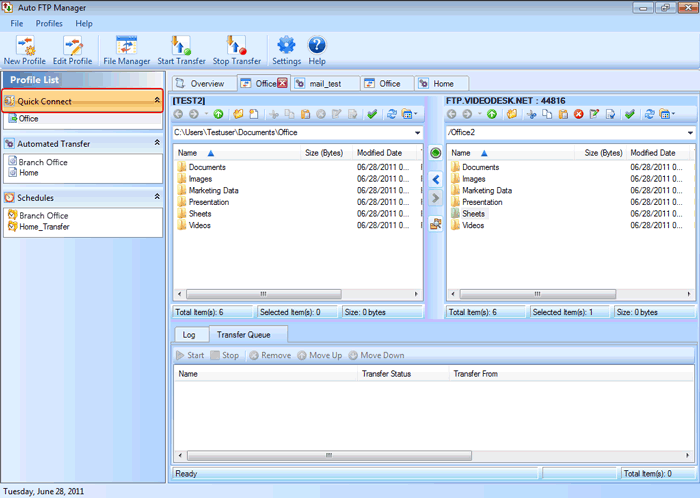Click the red delete icon in remote toolbar
Image resolution: width=700 pixels, height=498 pixels.
click(x=578, y=114)
